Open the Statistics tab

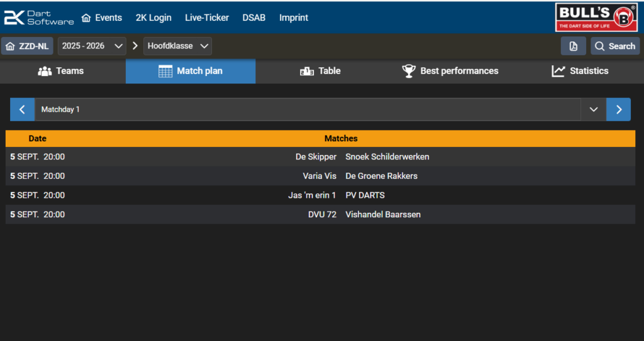[580, 71]
